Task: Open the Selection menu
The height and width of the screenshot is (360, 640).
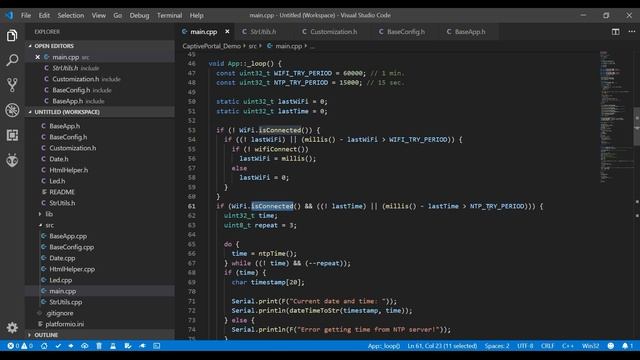Action: [71, 15]
